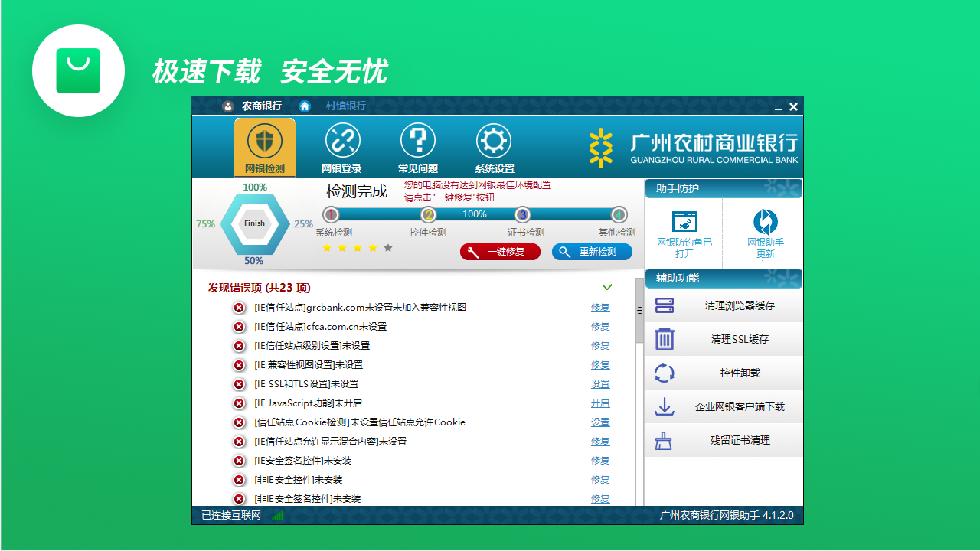Click 修复 link for 非IE安全签名控件 row
Screen dimensions: 980x551
click(x=600, y=499)
